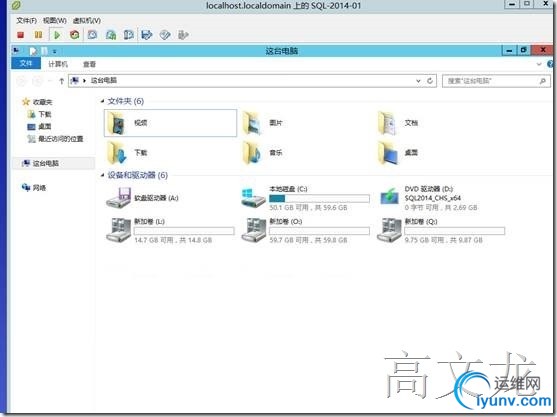Open snapshot manager icon in toolbar
The width and height of the screenshot is (557, 417).
pyautogui.click(x=129, y=35)
